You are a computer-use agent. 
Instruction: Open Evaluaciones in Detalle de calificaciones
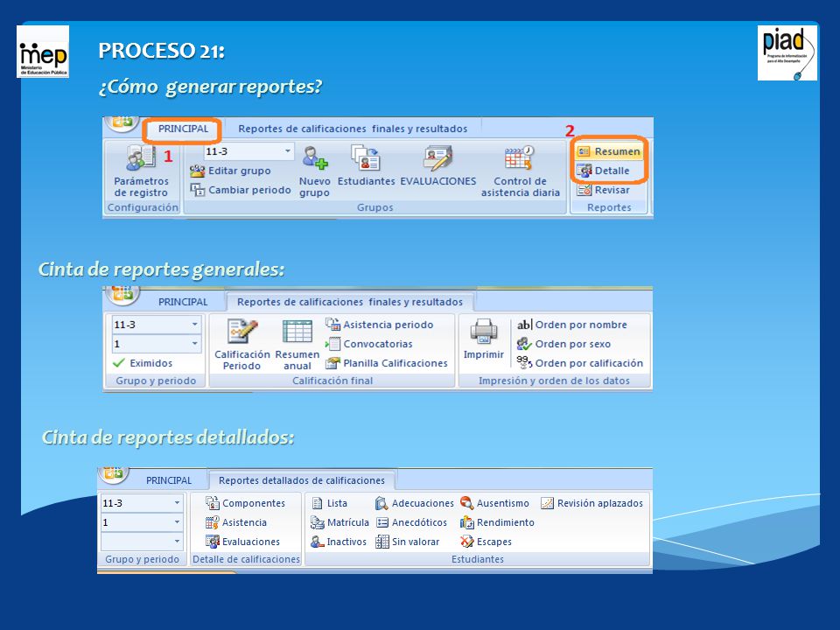tap(242, 542)
